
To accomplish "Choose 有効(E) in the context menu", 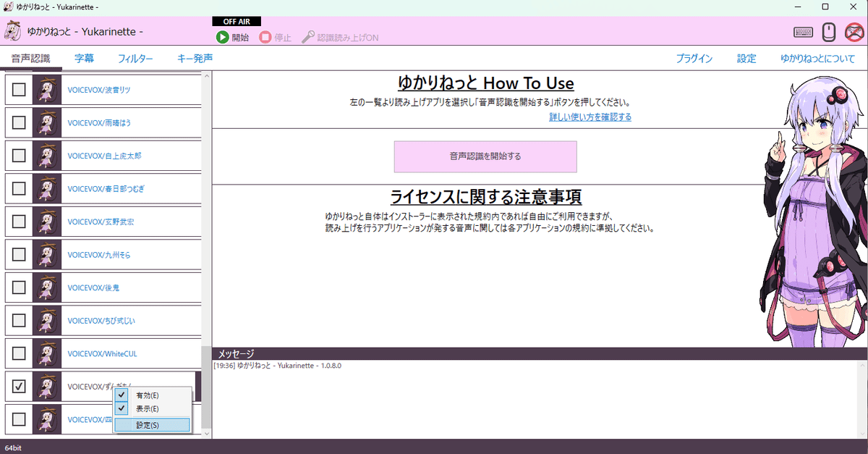I will click(153, 395).
